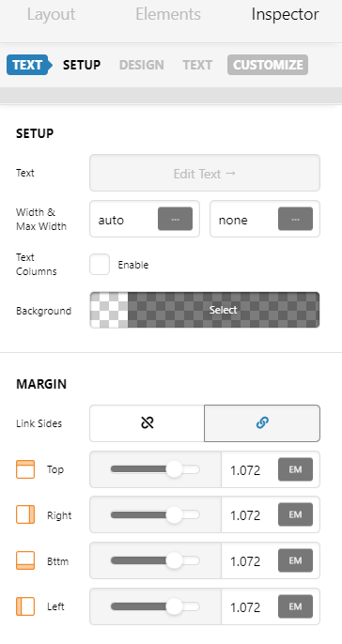Viewport: 342px width, 644px height.
Task: Click the TEXT breadcrumb element label
Action: 27,65
